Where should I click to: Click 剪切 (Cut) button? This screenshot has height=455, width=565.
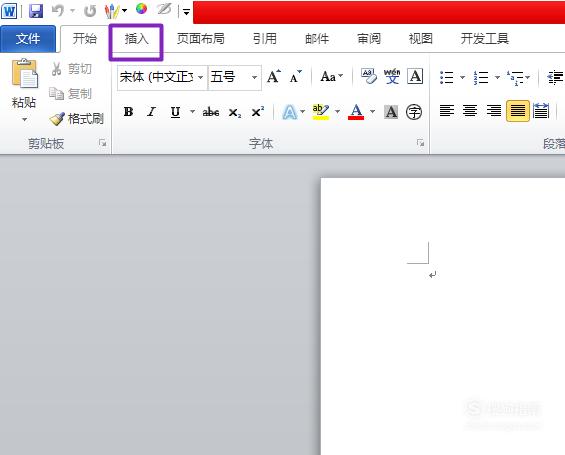click(x=71, y=68)
